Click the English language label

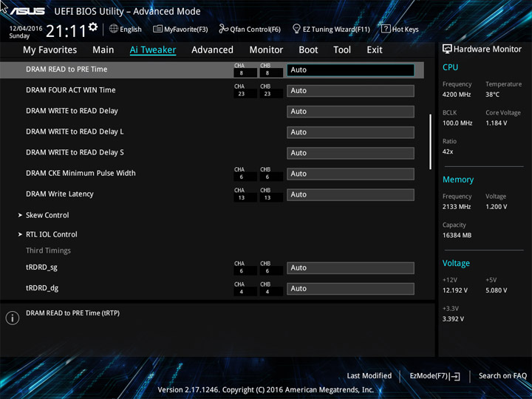(x=131, y=30)
